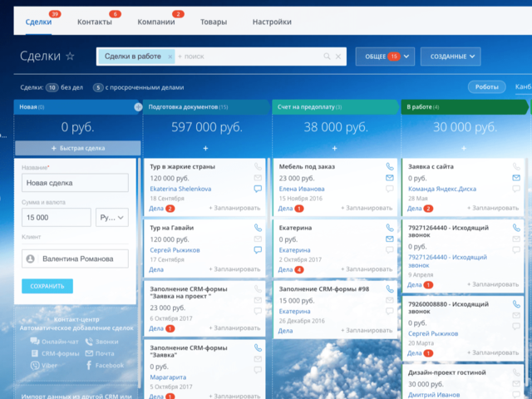
Task: Open contact link Дмитрий Иванов
Action: click(434, 395)
